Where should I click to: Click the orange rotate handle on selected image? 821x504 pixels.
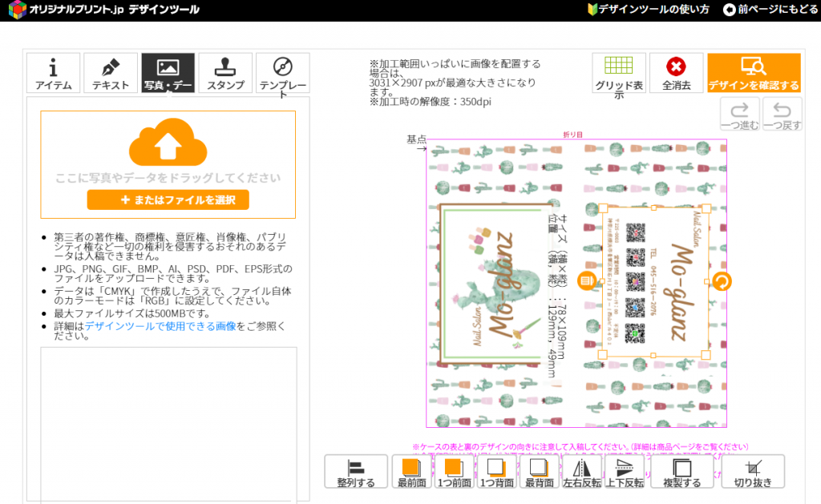(722, 281)
